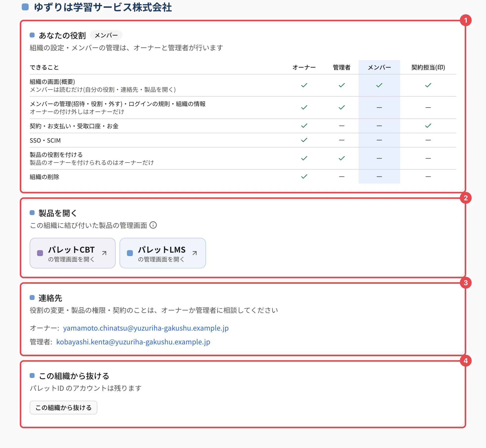The height and width of the screenshot is (448, 486).
Task: Click the できること column header
Action: tap(44, 67)
